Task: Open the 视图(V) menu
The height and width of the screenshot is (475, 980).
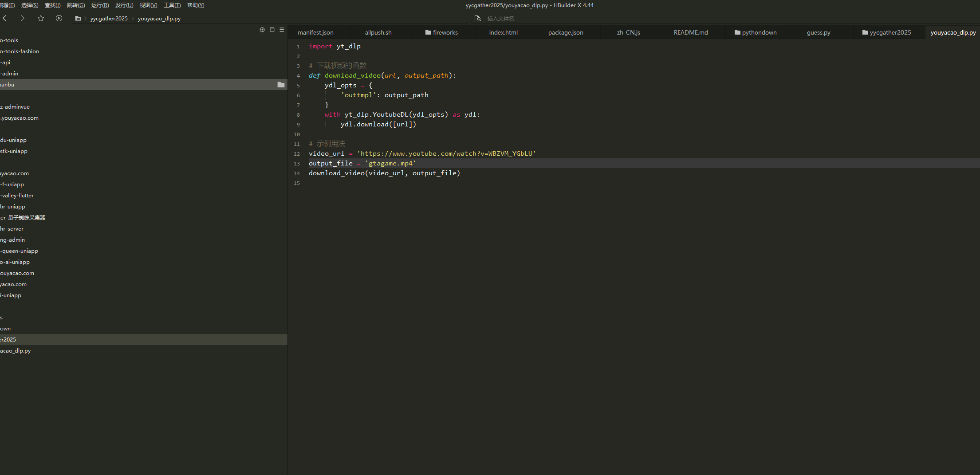Action: click(x=148, y=5)
